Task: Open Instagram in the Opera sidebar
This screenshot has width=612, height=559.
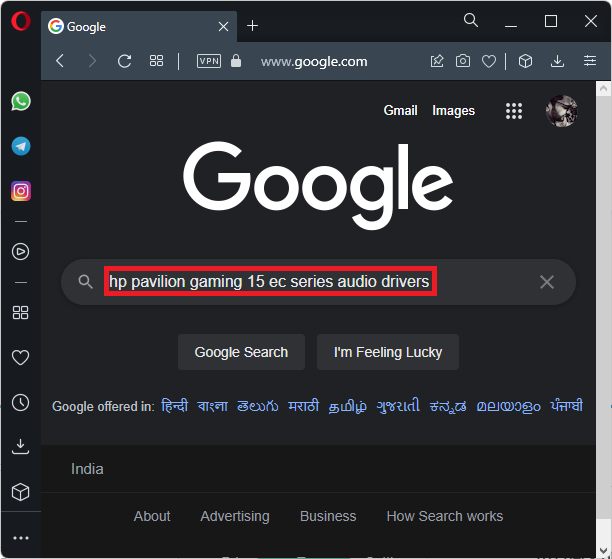Action: tap(20, 190)
